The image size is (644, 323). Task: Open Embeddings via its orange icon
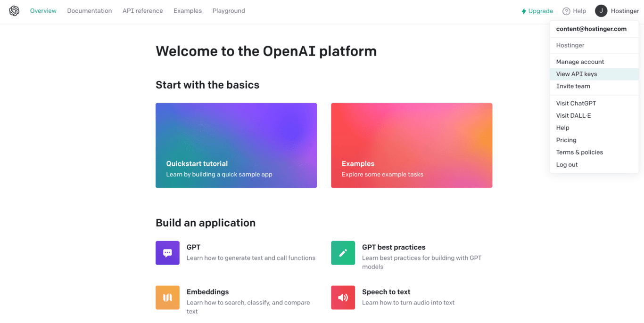tap(167, 298)
